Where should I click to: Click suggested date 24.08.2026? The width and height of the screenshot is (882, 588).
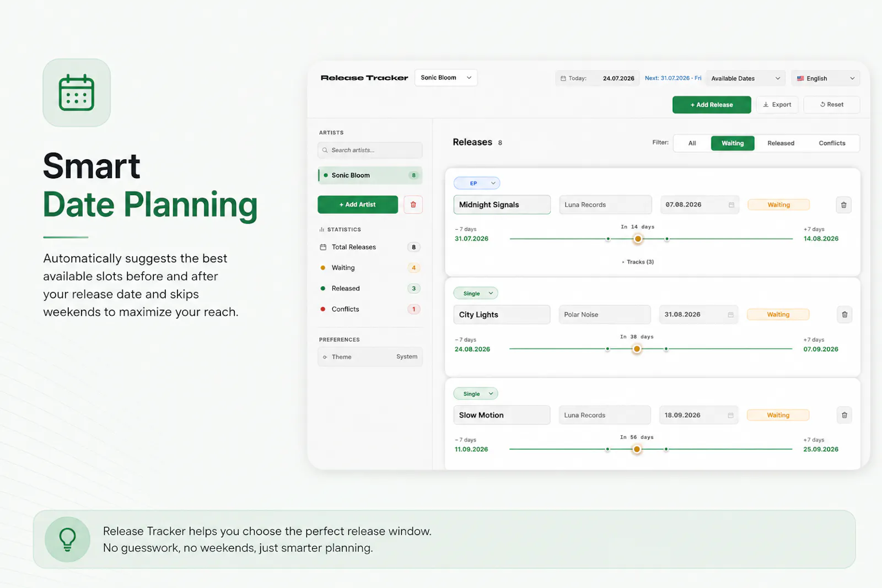pos(472,349)
